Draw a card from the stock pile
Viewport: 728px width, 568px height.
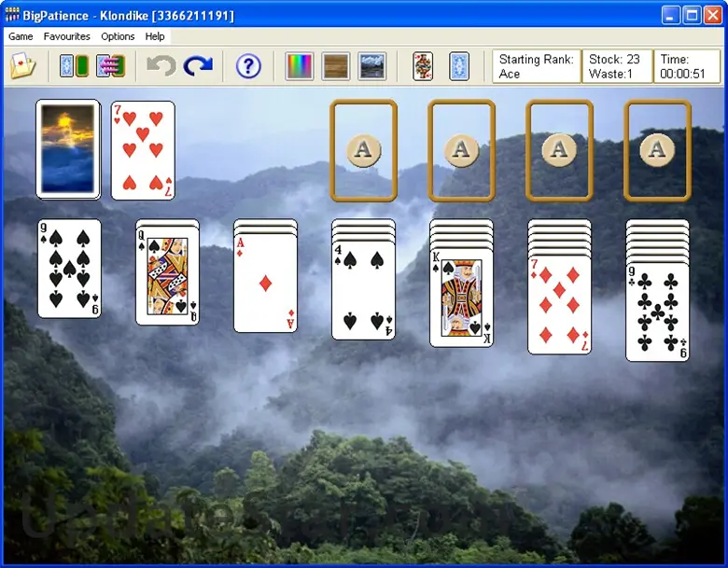pos(68,149)
